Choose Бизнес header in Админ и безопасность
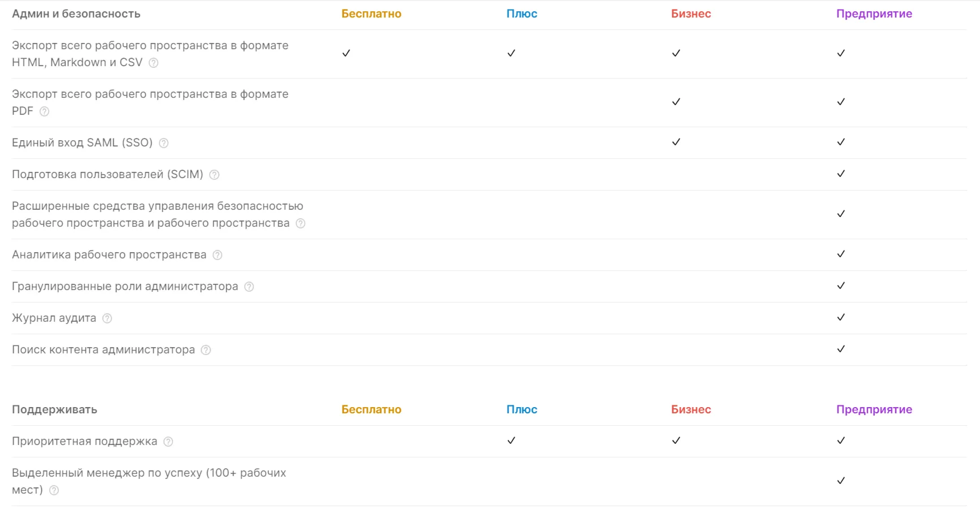 [x=690, y=14]
